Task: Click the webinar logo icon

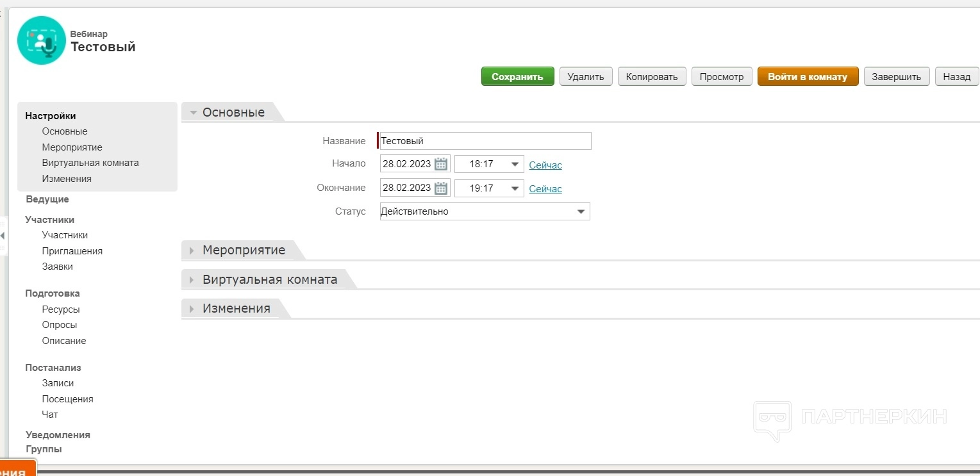Action: (42, 40)
